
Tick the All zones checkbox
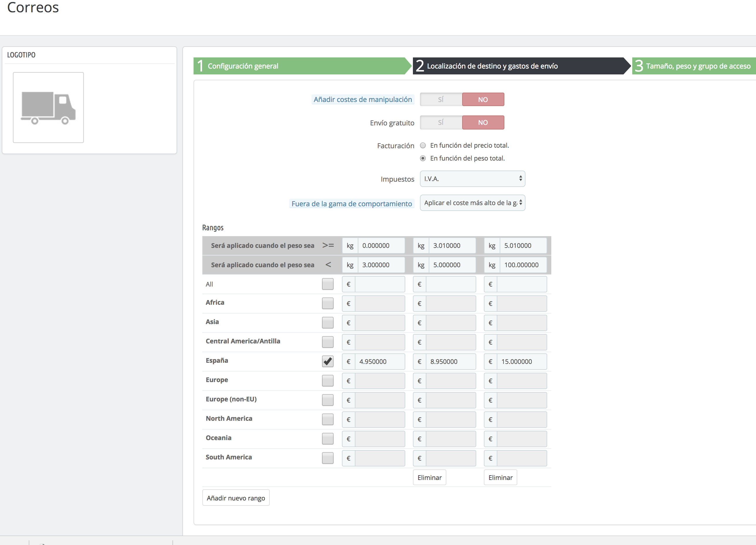coord(328,284)
